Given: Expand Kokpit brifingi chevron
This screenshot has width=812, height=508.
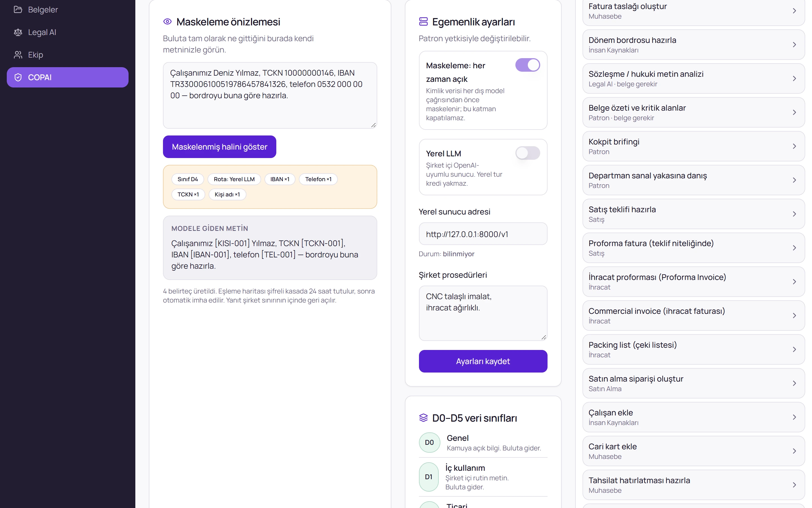Looking at the screenshot, I should (794, 146).
